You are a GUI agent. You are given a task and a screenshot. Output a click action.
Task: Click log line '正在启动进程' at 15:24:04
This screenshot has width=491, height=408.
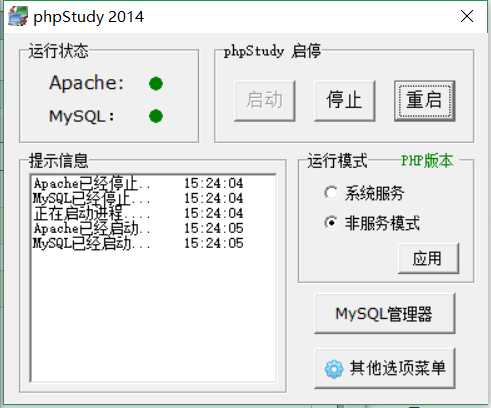(138, 213)
